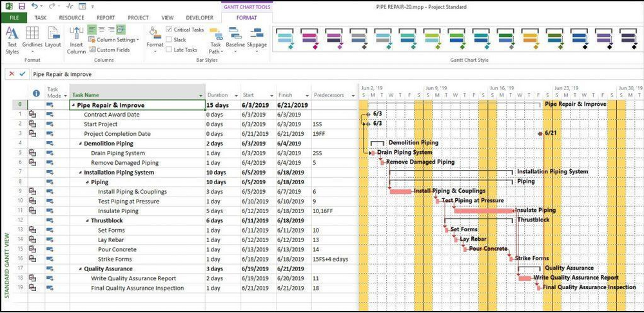Click the Slippage bar style icon
Screen dimensions: 644x313
point(257,39)
